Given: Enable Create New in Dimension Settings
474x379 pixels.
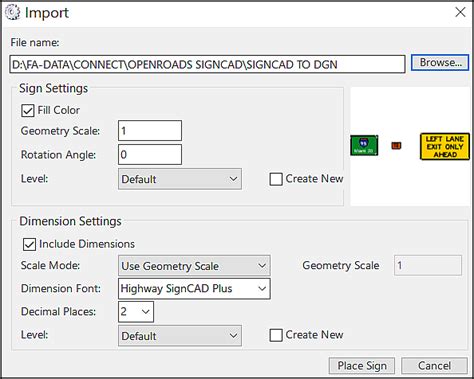Looking at the screenshot, I should pos(276,335).
